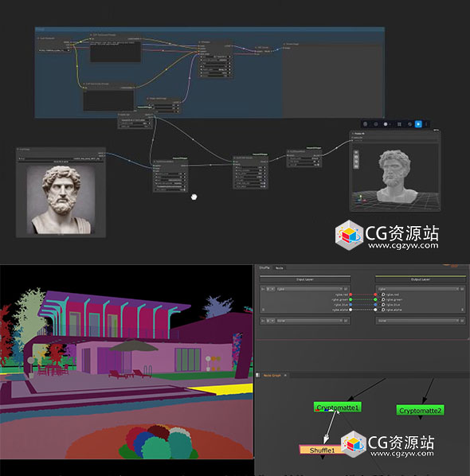Close the Node Graph tab

coord(285,376)
